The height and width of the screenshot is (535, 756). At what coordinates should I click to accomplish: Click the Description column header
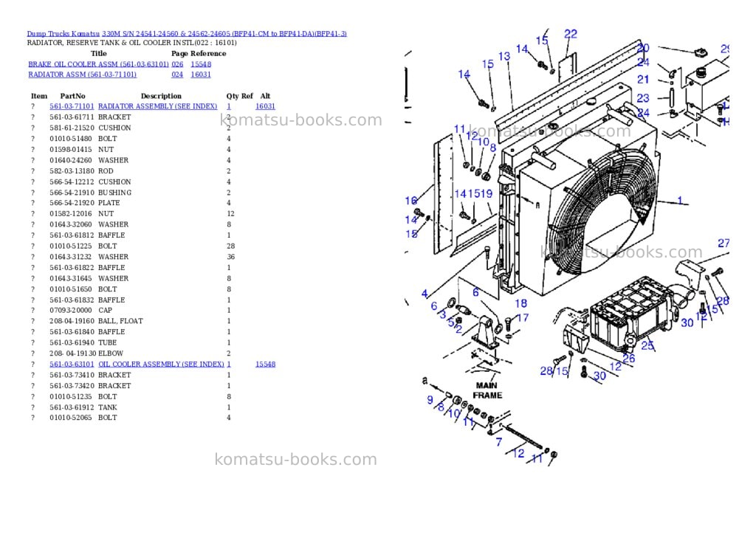pos(161,96)
